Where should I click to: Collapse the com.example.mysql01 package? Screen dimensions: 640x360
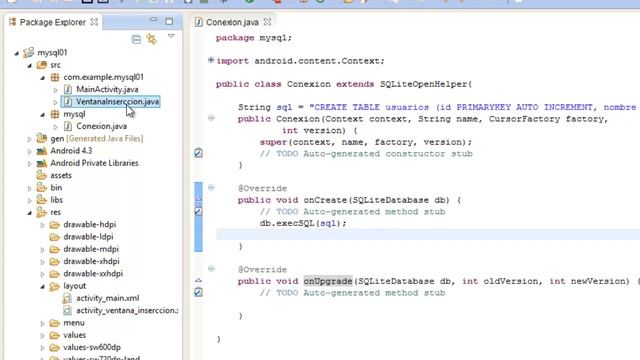coord(43,78)
